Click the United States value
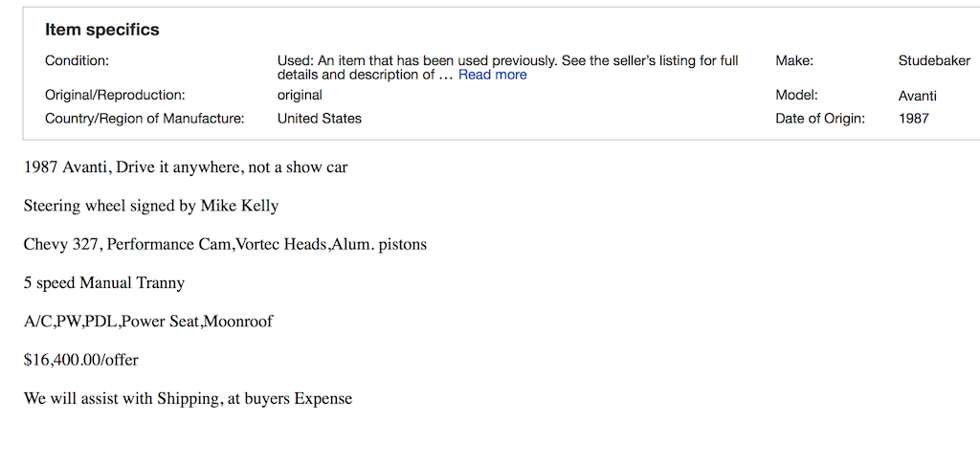The width and height of the screenshot is (980, 466). click(320, 119)
